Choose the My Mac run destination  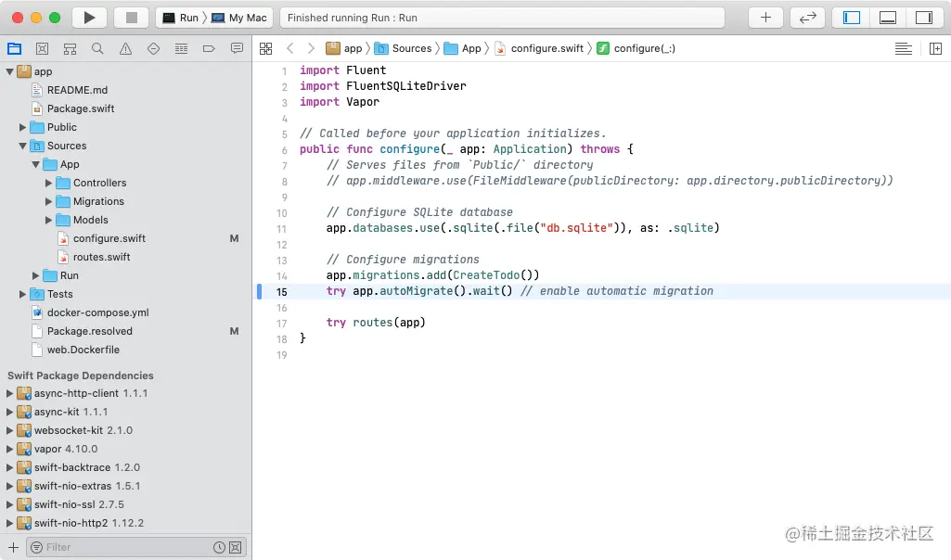(x=239, y=18)
